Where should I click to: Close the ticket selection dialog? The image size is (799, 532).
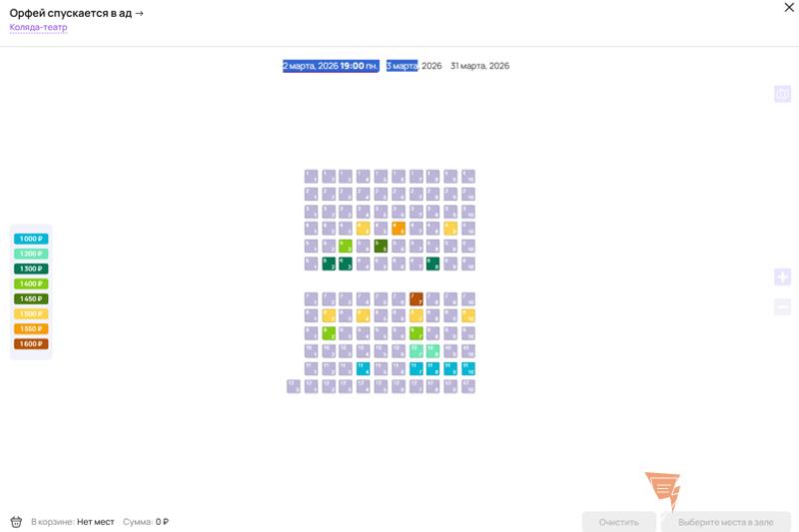tap(788, 8)
